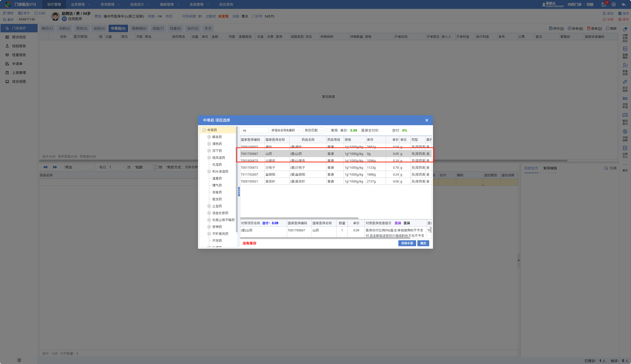Viewport: 631px width, 364px height.
Task: Click the 住院申请 bed icon
Action: click(625, 99)
